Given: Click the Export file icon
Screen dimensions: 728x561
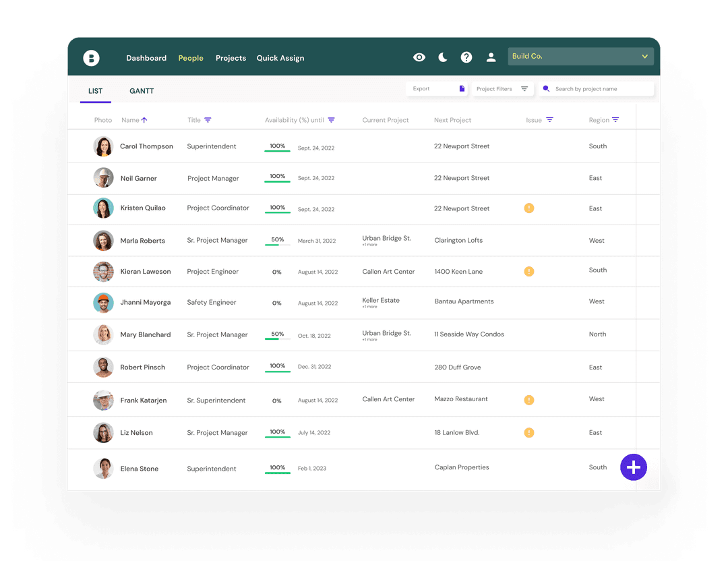Looking at the screenshot, I should [x=462, y=89].
